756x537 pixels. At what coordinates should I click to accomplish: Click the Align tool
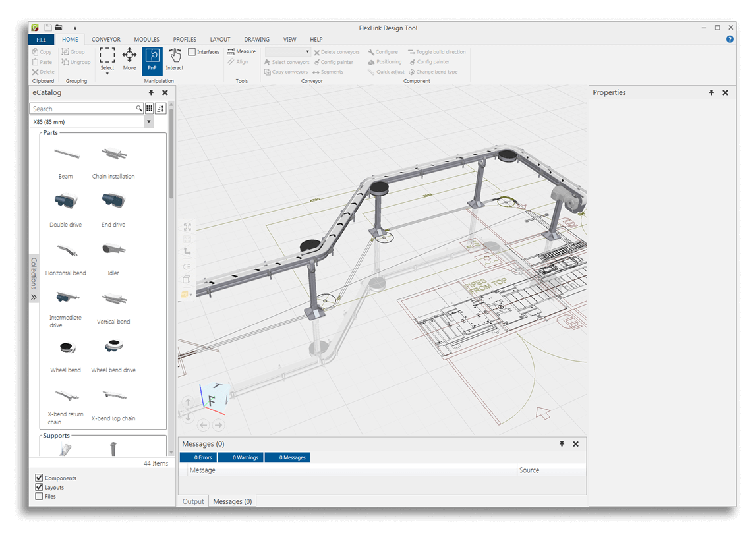pyautogui.click(x=238, y=62)
